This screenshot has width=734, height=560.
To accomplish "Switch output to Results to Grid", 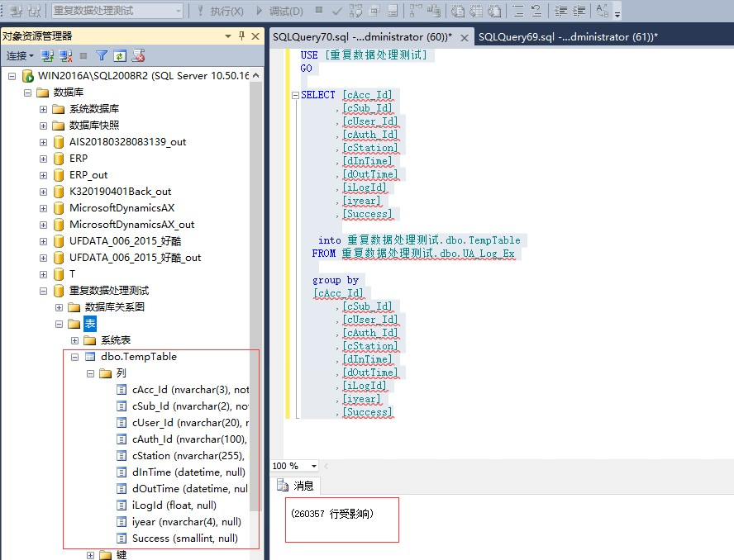I will pos(476,10).
